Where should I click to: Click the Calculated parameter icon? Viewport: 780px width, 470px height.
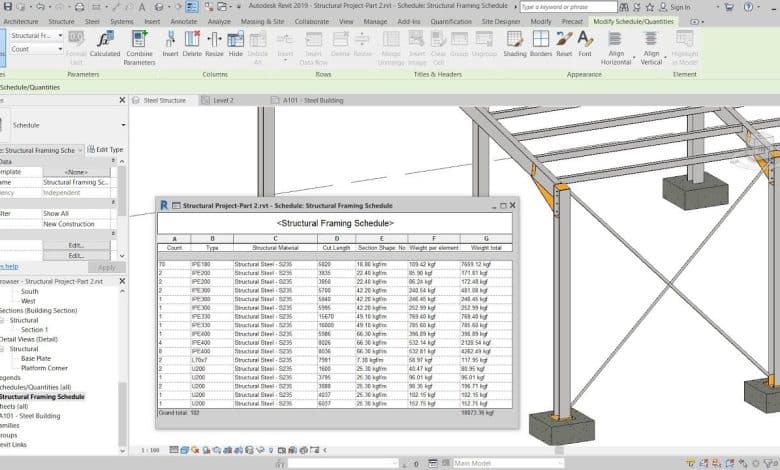[105, 39]
